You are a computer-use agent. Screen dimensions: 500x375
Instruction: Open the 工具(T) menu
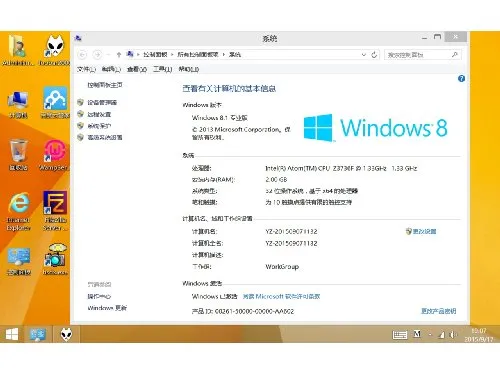162,69
